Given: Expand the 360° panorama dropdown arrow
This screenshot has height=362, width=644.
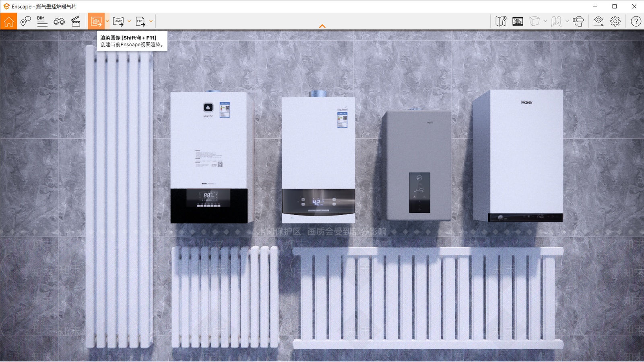Looking at the screenshot, I should pos(129,21).
